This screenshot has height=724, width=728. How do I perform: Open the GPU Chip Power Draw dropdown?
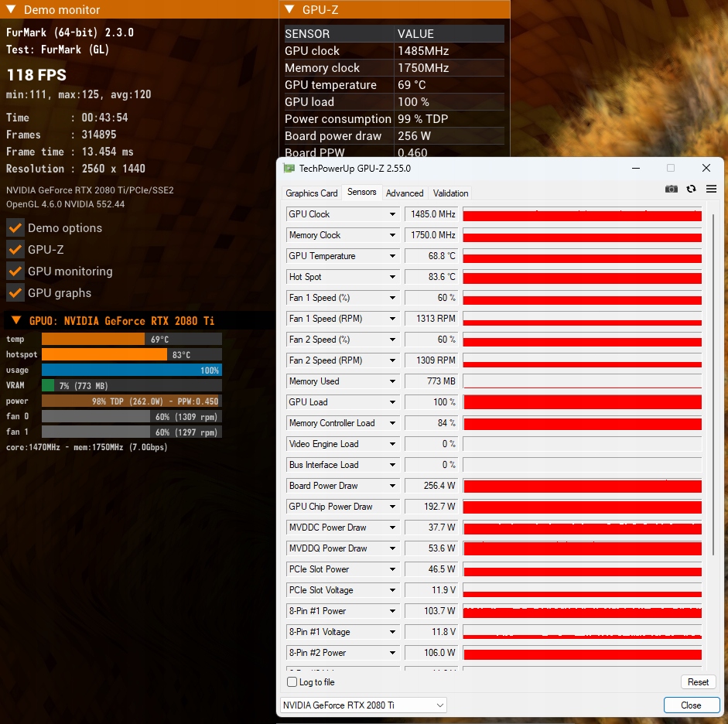(392, 507)
